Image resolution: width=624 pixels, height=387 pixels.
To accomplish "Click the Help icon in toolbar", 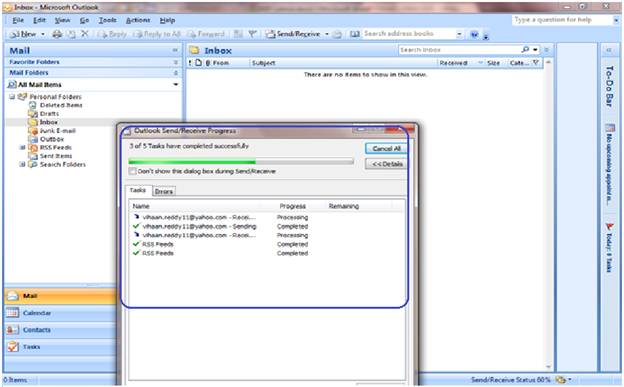I will (474, 35).
